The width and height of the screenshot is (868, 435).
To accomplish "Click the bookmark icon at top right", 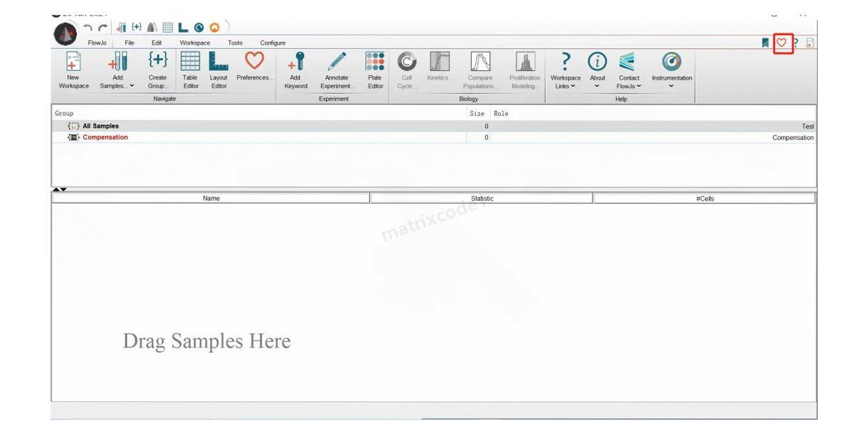I will pos(766,43).
